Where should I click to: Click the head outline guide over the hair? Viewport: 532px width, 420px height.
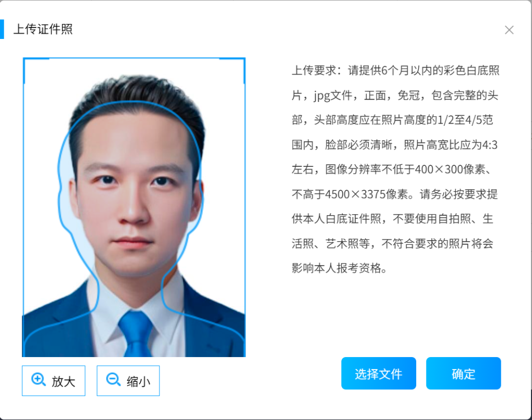coord(134,102)
